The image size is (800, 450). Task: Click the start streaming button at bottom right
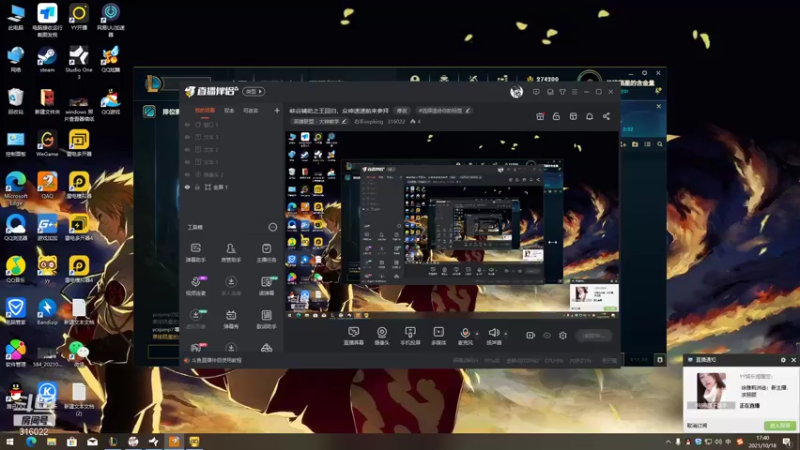(x=594, y=336)
